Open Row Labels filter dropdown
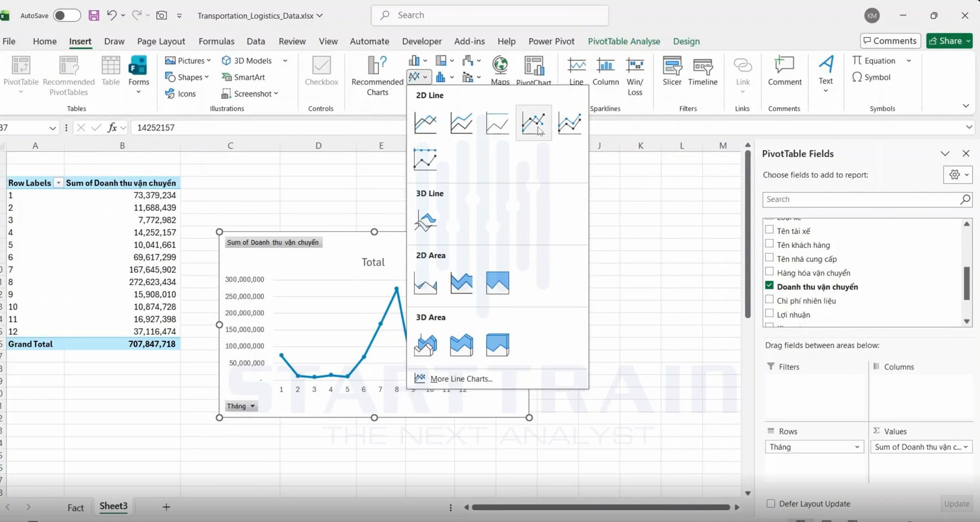Image resolution: width=980 pixels, height=522 pixels. click(x=58, y=183)
